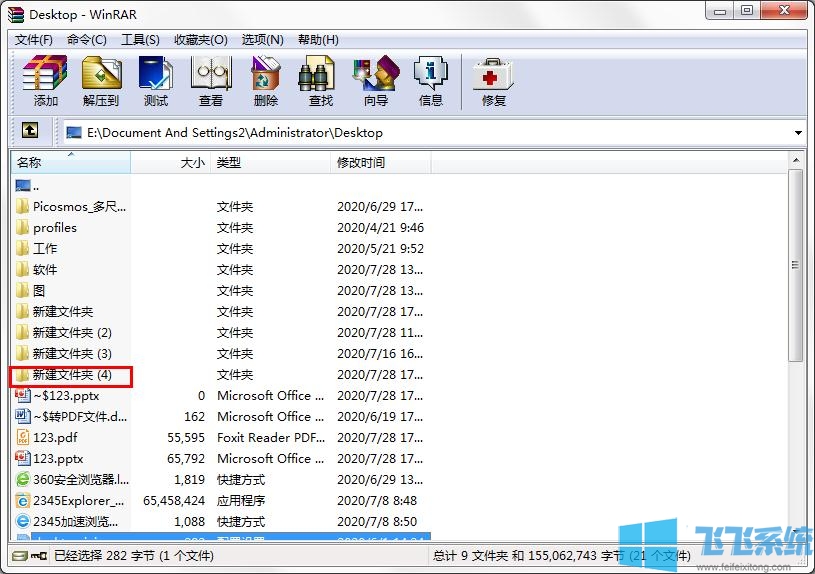Click the 查找 (Find) binoculars icon

click(x=321, y=80)
